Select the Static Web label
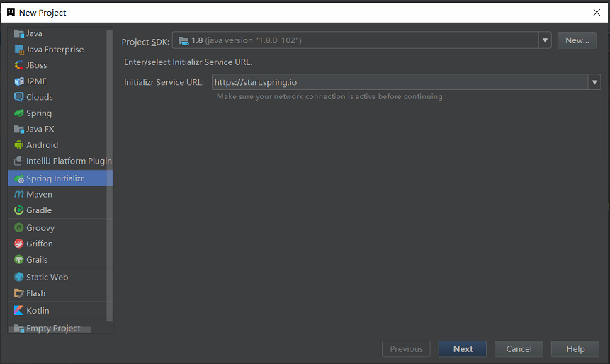This screenshot has width=610, height=364. tap(47, 277)
